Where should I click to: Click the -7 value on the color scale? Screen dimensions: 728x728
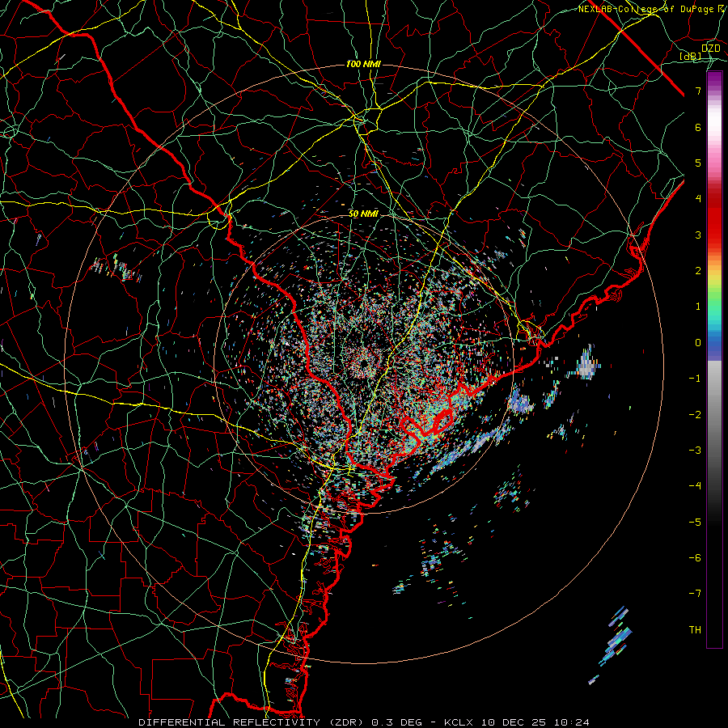tap(695, 594)
